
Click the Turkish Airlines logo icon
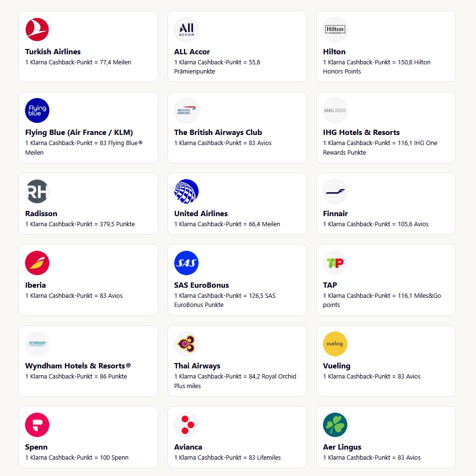tap(37, 29)
